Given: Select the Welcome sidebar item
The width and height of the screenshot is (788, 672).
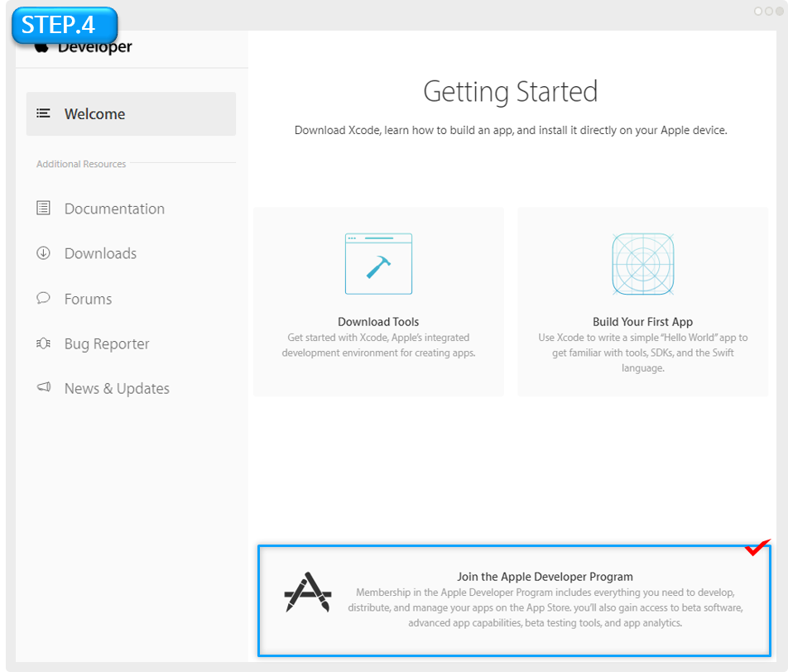Looking at the screenshot, I should coord(95,114).
